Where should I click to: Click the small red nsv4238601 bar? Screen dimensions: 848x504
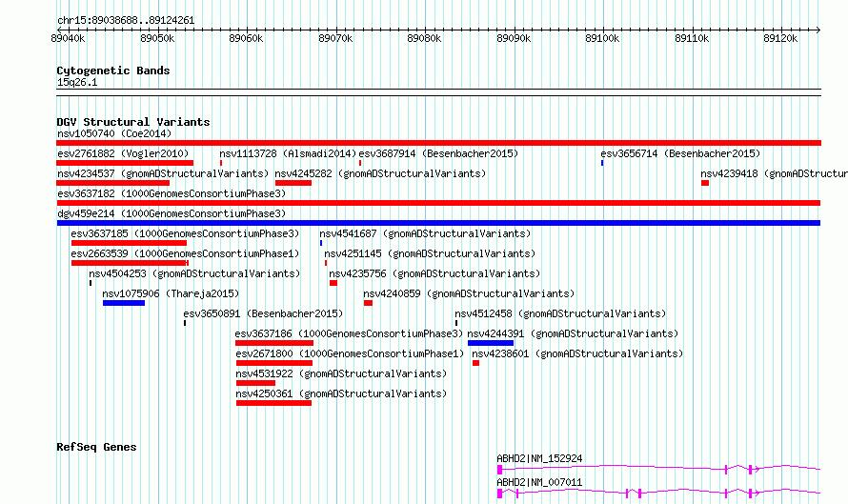click(x=475, y=363)
